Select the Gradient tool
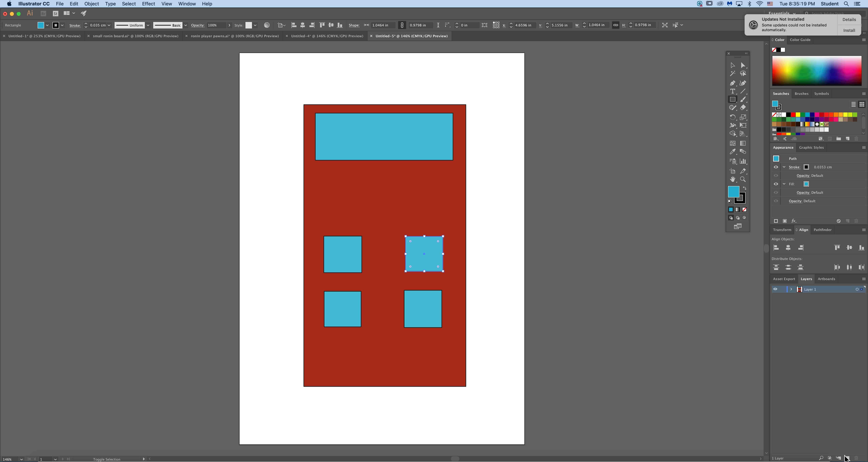868x462 pixels. point(743,143)
